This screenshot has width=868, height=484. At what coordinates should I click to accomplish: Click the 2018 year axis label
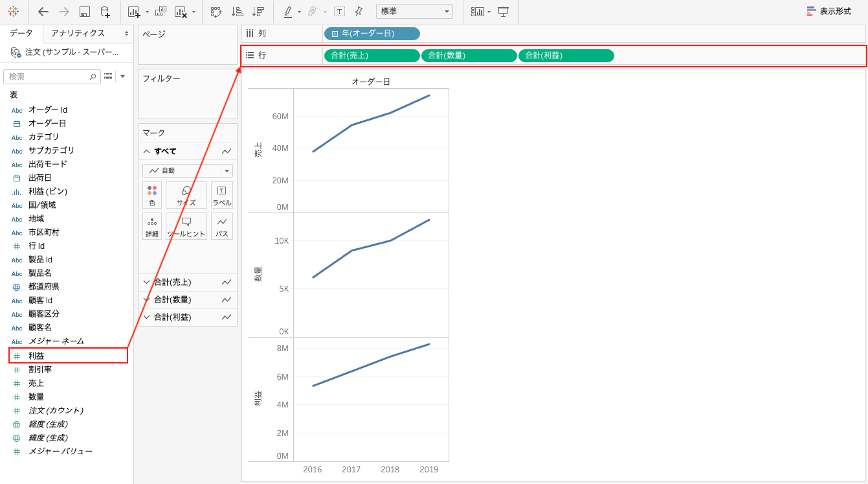(390, 470)
